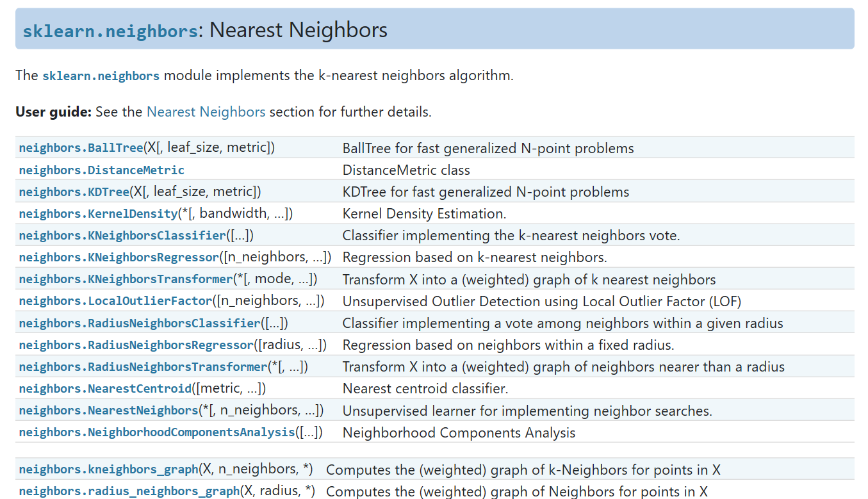This screenshot has width=868, height=499.
Task: Click 'Transform X into a (weighted) graph of neighbors nearer than a radius'
Action: (x=564, y=366)
